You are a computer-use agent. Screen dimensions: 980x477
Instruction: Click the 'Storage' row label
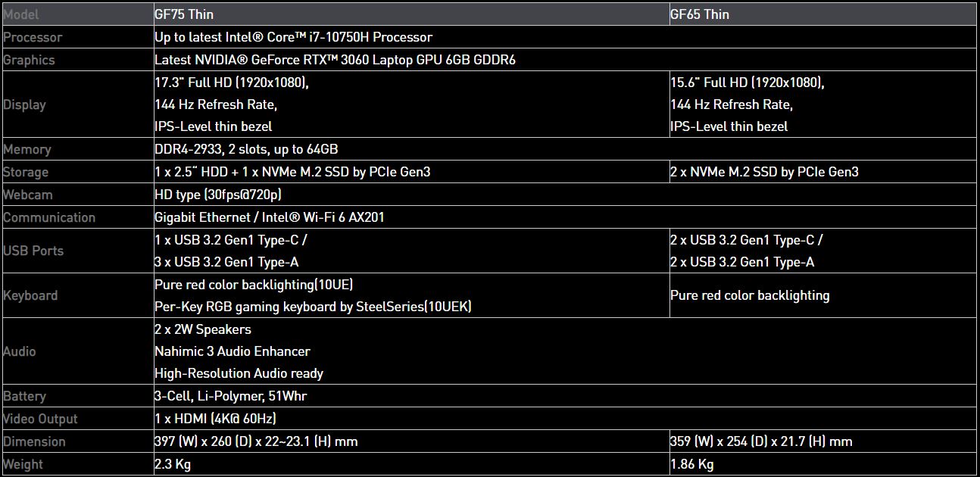coord(26,172)
